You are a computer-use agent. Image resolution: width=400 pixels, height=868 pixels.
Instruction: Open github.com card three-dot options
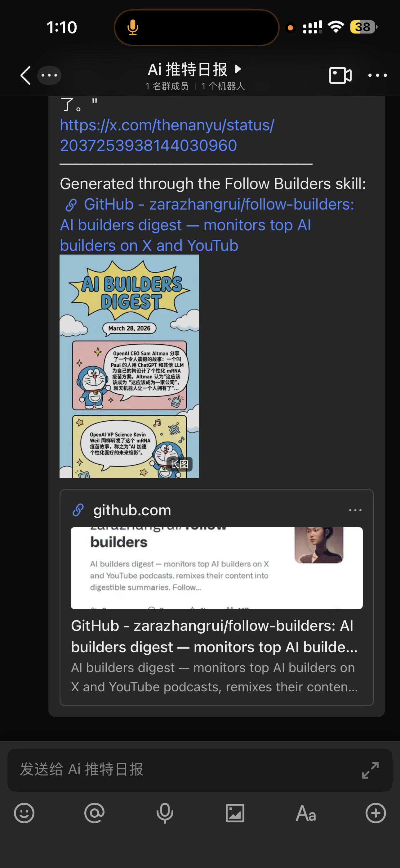[x=355, y=510]
